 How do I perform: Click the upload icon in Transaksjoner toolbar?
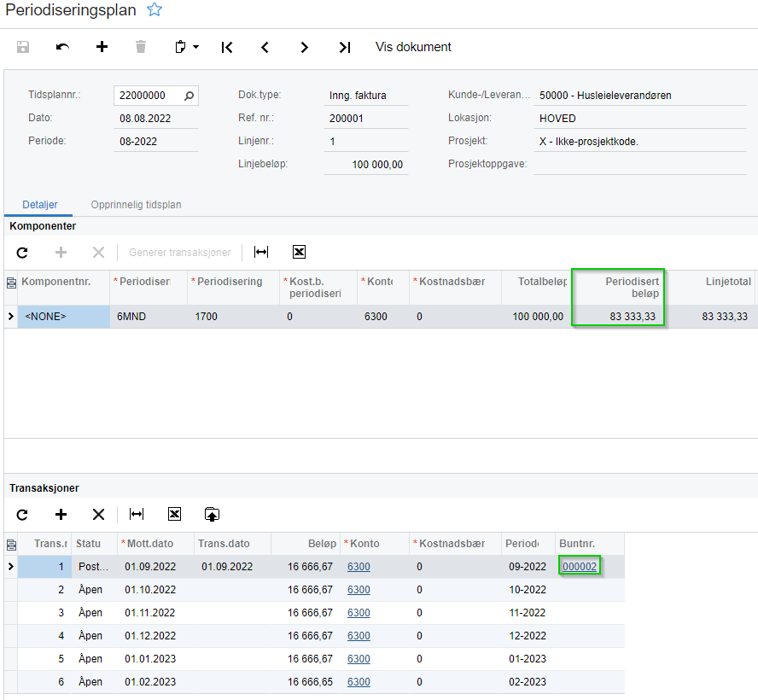[212, 515]
